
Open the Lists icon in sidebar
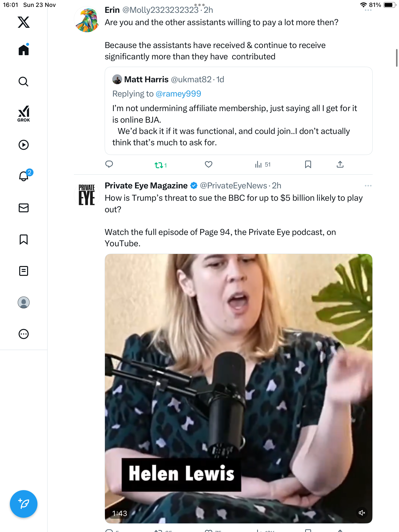point(24,271)
